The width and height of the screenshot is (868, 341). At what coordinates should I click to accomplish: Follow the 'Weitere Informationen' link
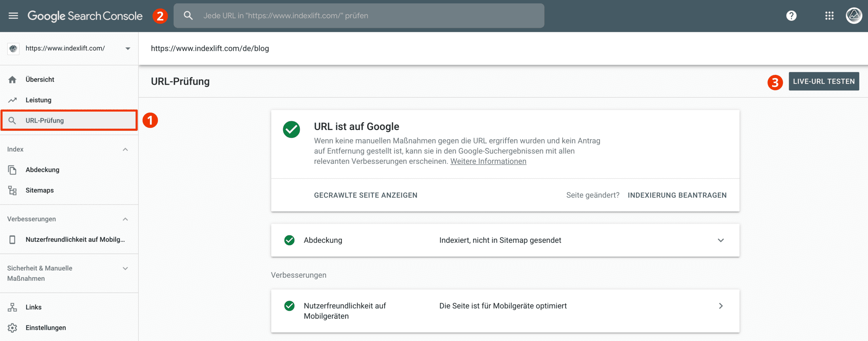(488, 162)
